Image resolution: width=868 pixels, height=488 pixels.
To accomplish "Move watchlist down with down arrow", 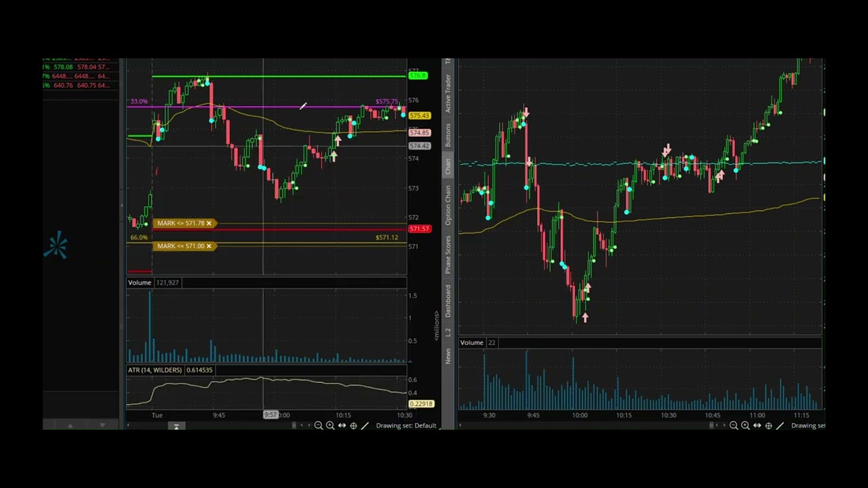I will coord(102,426).
